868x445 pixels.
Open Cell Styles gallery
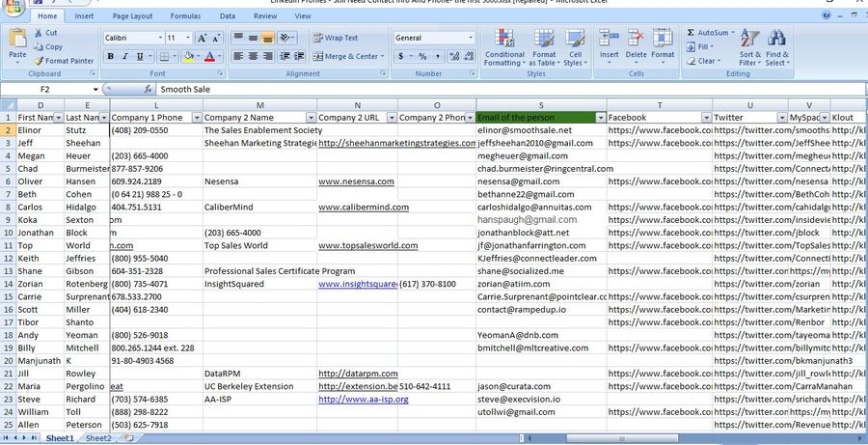point(575,47)
